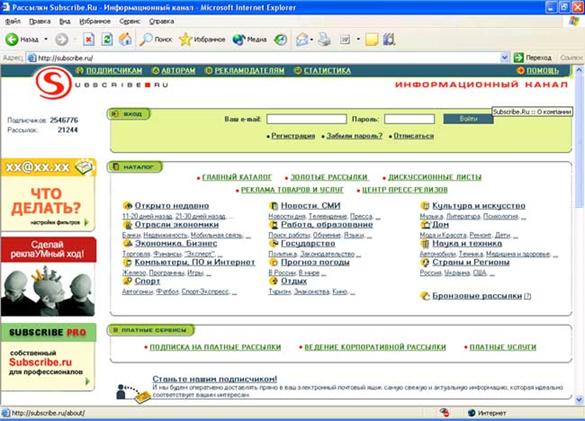Click the Edit page toolbar icon
Screen dimensions: 585x421
pyautogui.click(x=345, y=39)
